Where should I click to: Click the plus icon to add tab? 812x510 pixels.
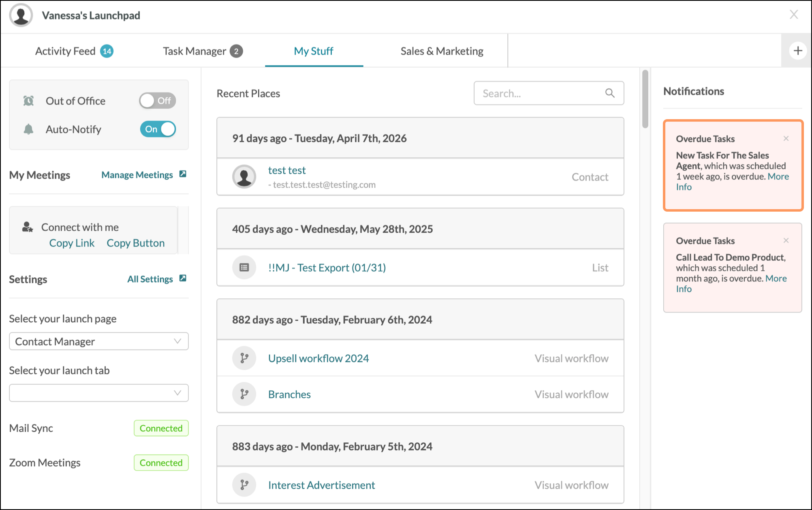(x=798, y=51)
